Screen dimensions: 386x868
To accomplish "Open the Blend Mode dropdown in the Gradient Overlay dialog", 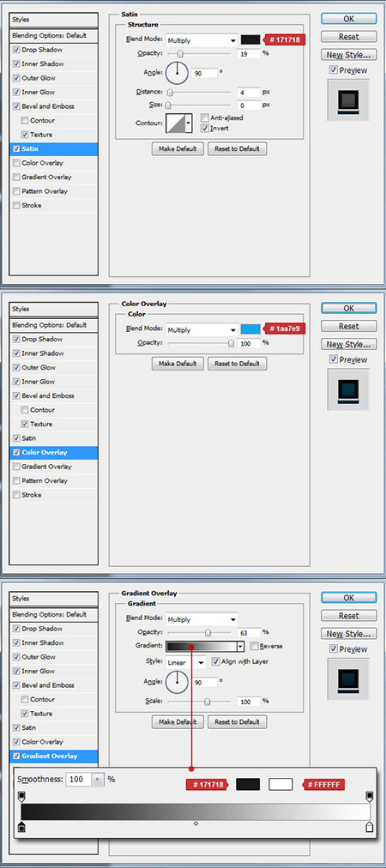I will coord(202,619).
